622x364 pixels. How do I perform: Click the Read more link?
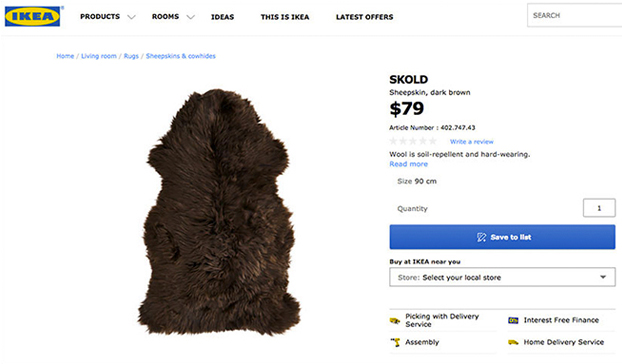click(x=409, y=164)
